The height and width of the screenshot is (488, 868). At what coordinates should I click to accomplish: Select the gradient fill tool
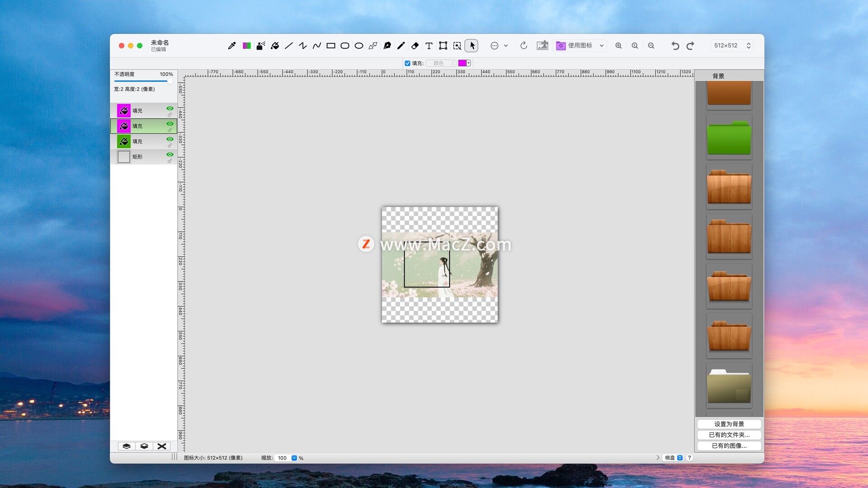point(246,46)
